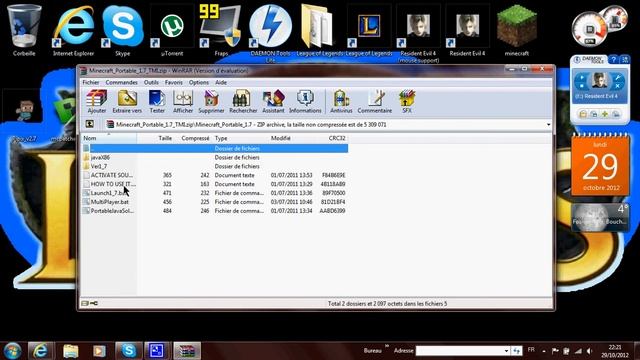
Task: Click the weather gadget showing 4°
Action: [x=600, y=217]
